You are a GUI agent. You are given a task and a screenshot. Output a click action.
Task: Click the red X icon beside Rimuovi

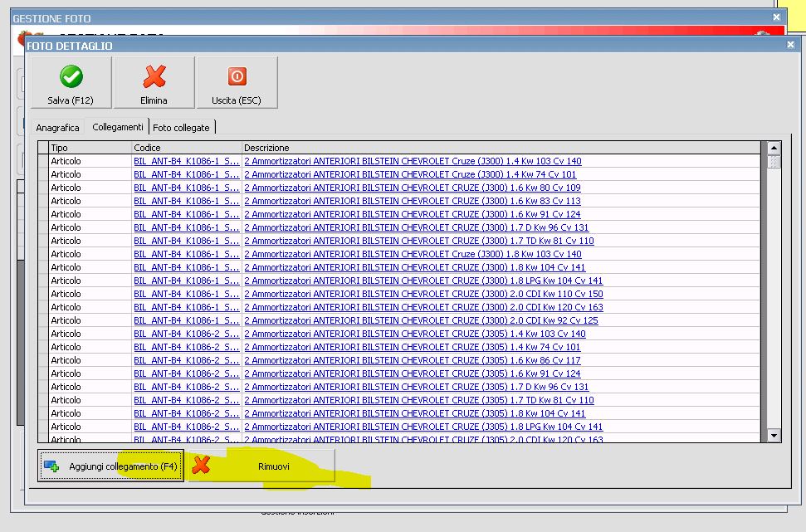click(x=201, y=465)
